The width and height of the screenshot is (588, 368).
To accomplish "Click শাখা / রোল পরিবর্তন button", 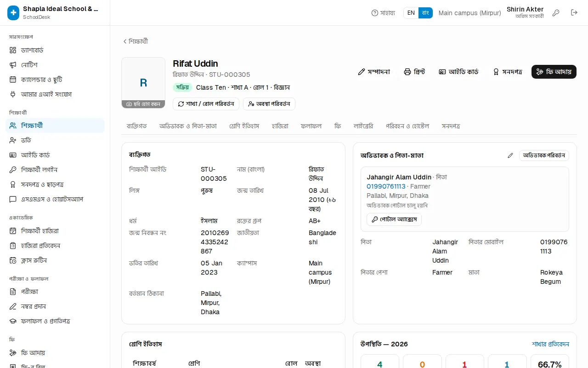I will click(x=206, y=104).
